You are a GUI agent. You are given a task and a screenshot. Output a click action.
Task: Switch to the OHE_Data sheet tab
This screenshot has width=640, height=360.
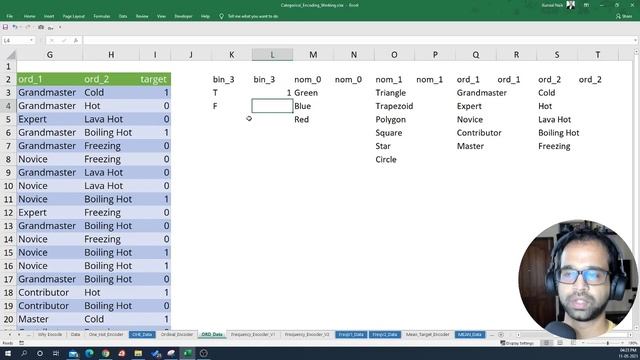(x=142, y=335)
